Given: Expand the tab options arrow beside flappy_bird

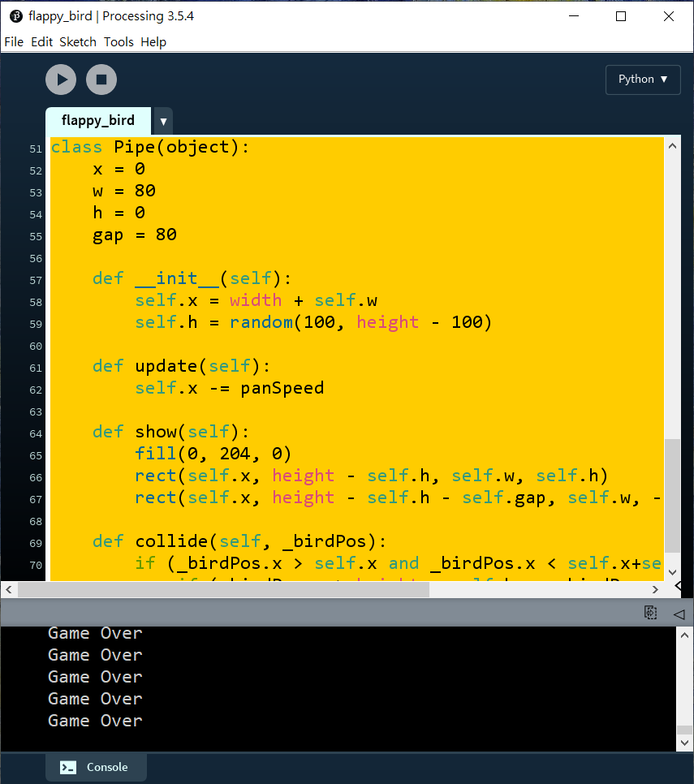Looking at the screenshot, I should coord(163,122).
